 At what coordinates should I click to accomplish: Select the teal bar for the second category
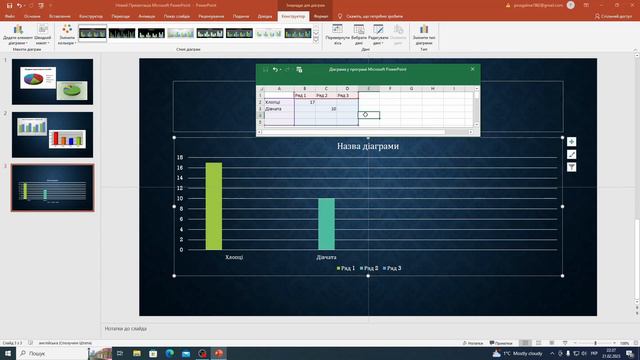point(327,224)
